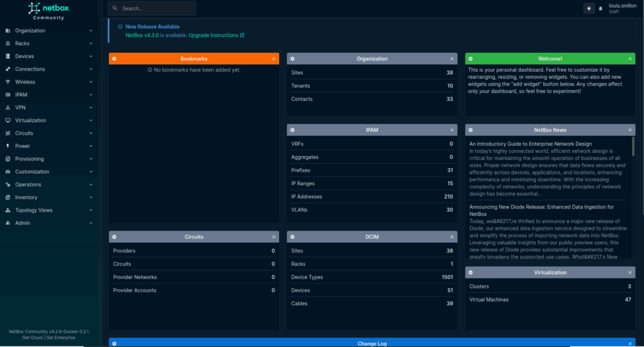
Task: Open the Provisioning sidebar menu
Action: 49,159
